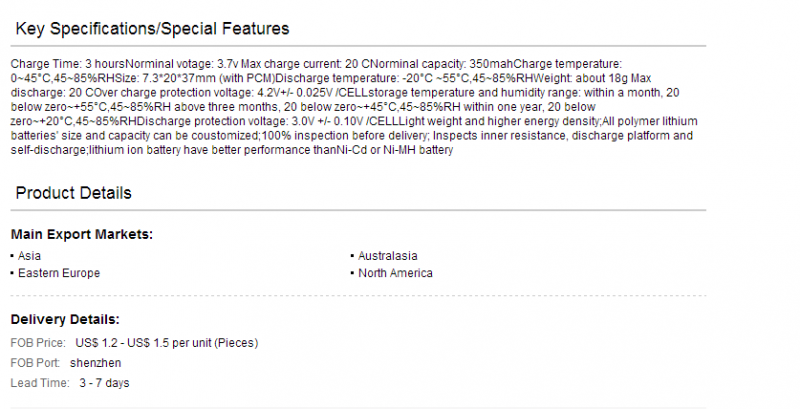Click the Delivery Details label
Image resolution: width=800 pixels, height=409 pixels.
(65, 319)
